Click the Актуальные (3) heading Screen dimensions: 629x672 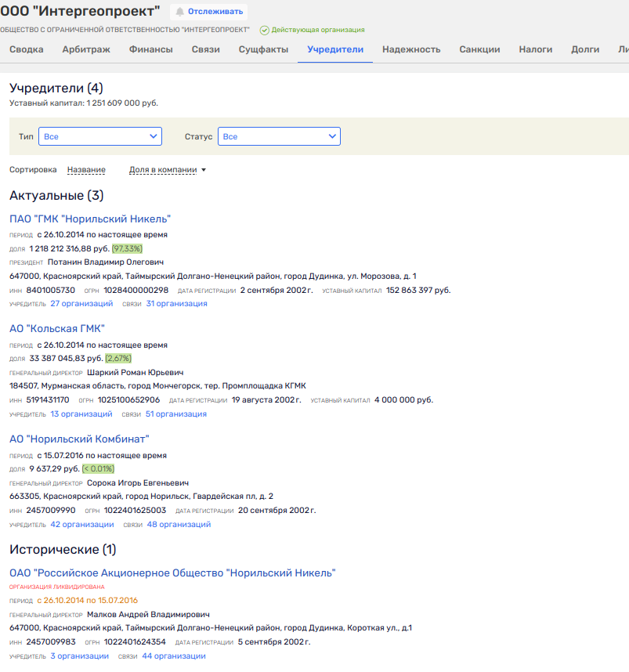[56, 196]
